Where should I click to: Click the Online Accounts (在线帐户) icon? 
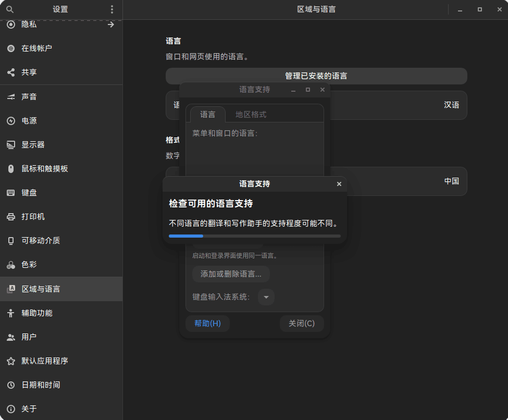(11, 48)
